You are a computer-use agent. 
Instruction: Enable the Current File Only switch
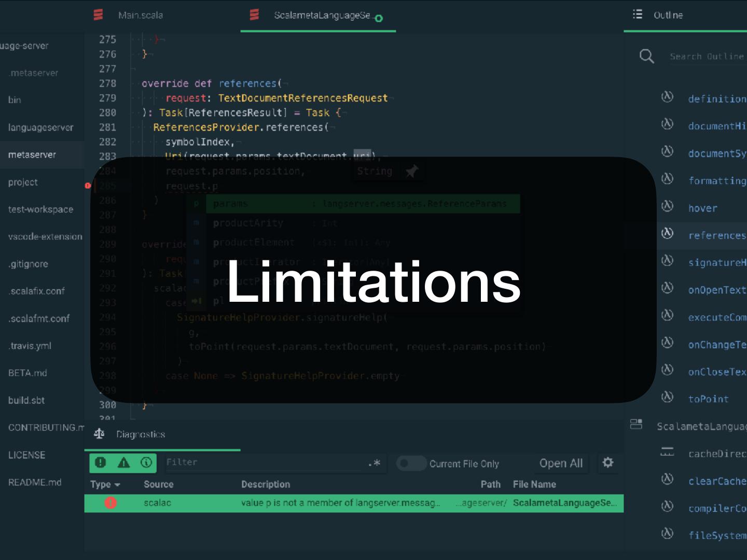pyautogui.click(x=411, y=464)
